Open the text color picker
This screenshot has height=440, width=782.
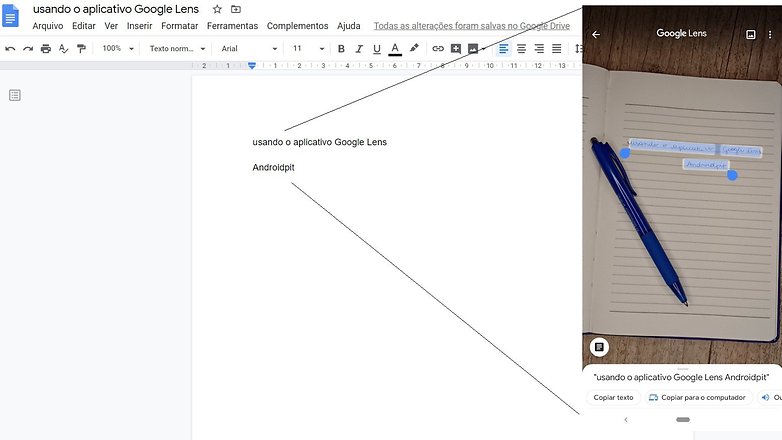395,48
